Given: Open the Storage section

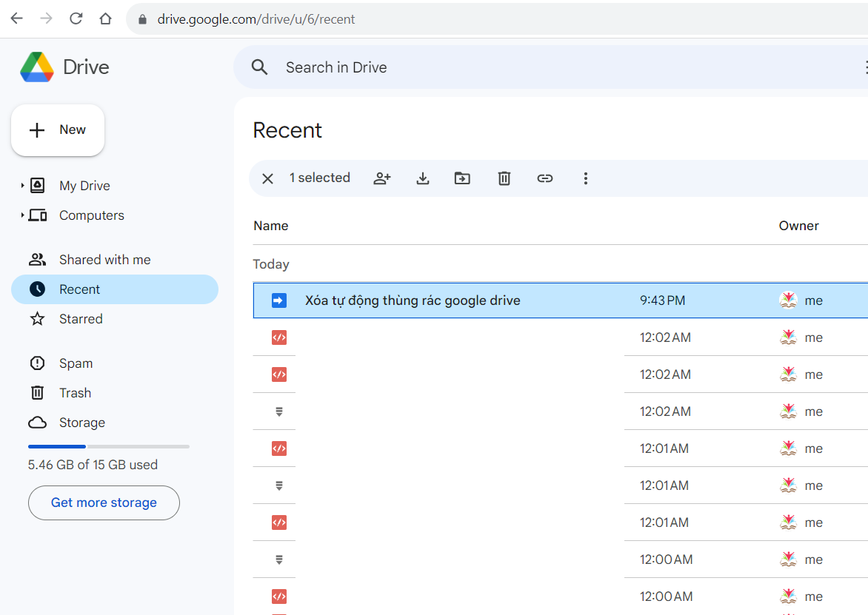Looking at the screenshot, I should coord(82,423).
